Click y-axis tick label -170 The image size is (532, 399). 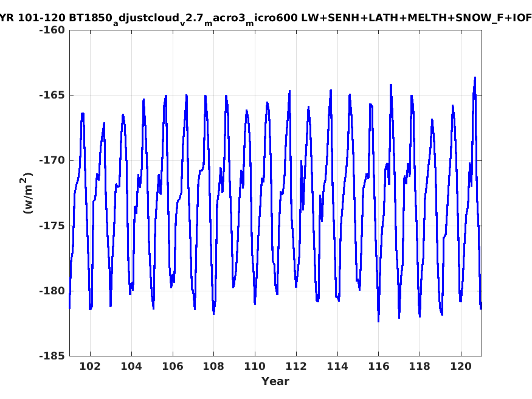[52, 160]
